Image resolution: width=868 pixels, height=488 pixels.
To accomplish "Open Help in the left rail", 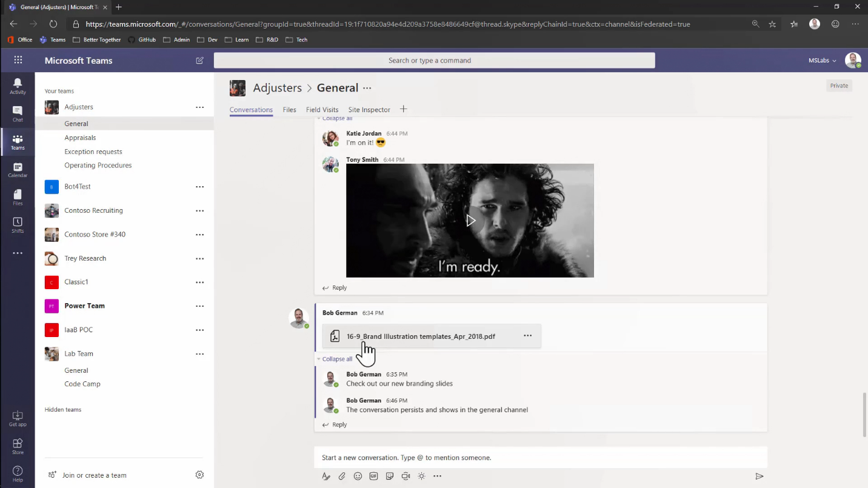I will (x=18, y=473).
